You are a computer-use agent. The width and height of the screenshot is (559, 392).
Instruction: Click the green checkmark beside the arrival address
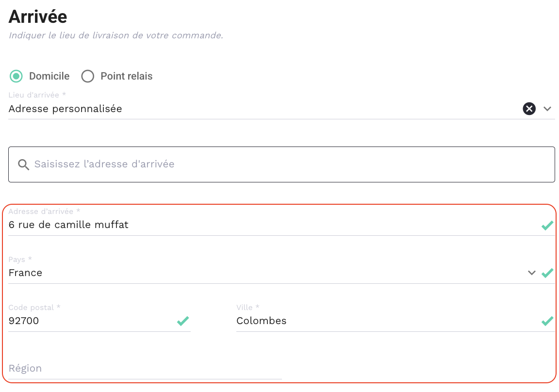(x=547, y=225)
